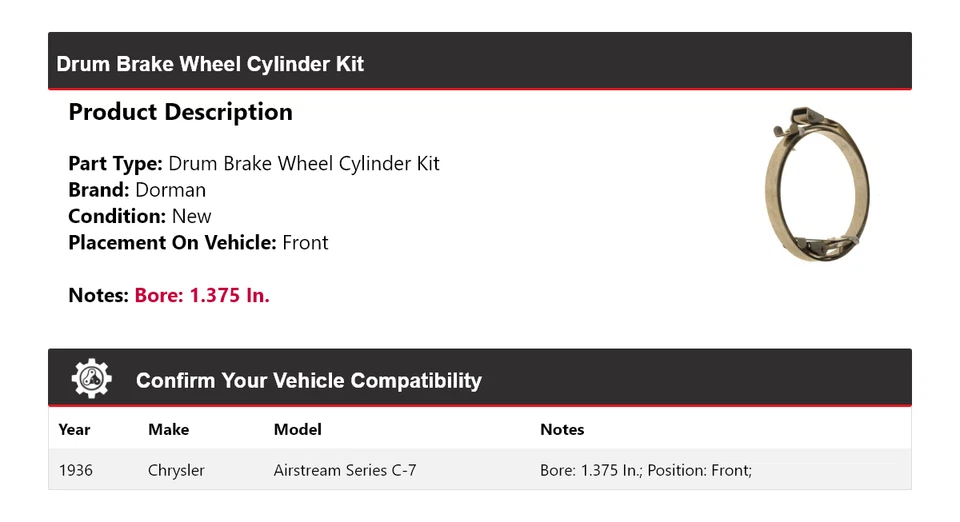Click the bold Notes label in description
Screen dimensions: 960x522
[x=98, y=295]
